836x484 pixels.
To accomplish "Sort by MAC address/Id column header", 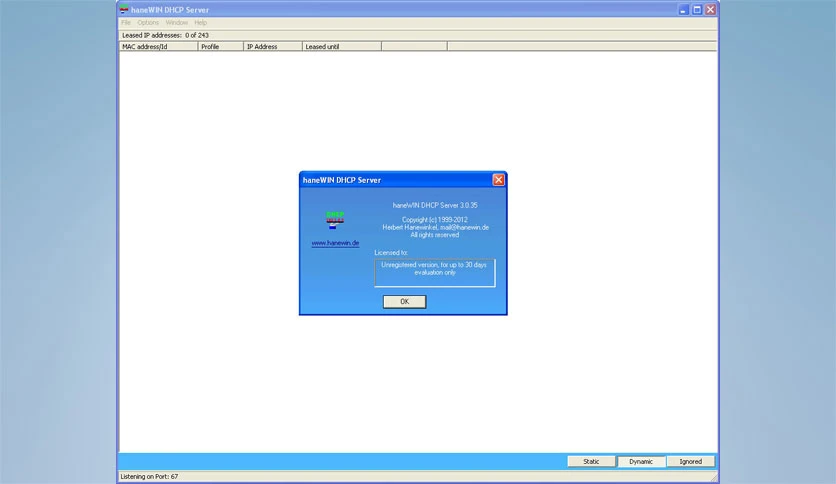I will (x=158, y=46).
